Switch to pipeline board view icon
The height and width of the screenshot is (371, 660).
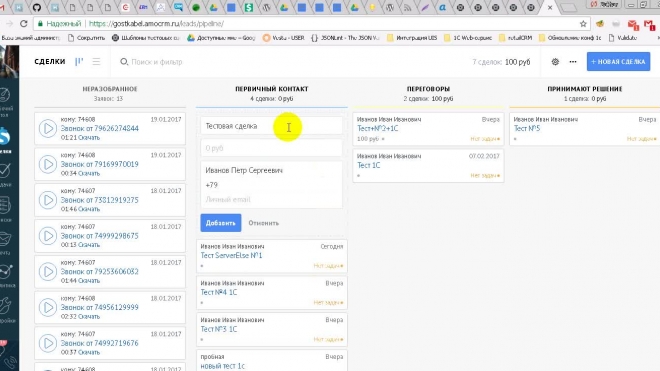tap(79, 61)
